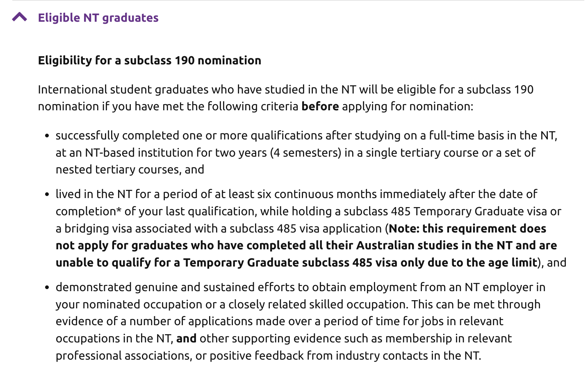Click the bullet dot beside "successfully completed"
This screenshot has width=588, height=383.
pos(47,136)
